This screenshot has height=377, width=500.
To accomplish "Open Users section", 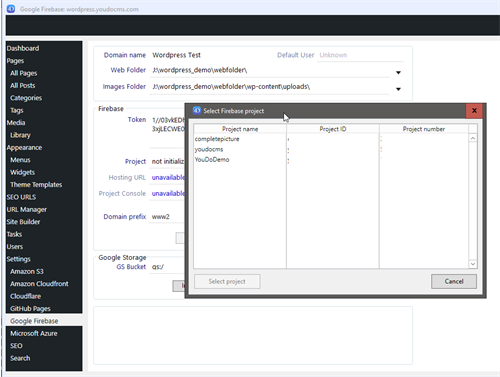I will click(x=15, y=247).
